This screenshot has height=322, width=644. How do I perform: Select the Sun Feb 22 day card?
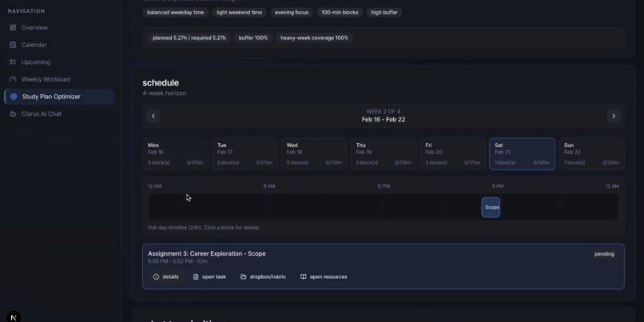[x=591, y=154]
